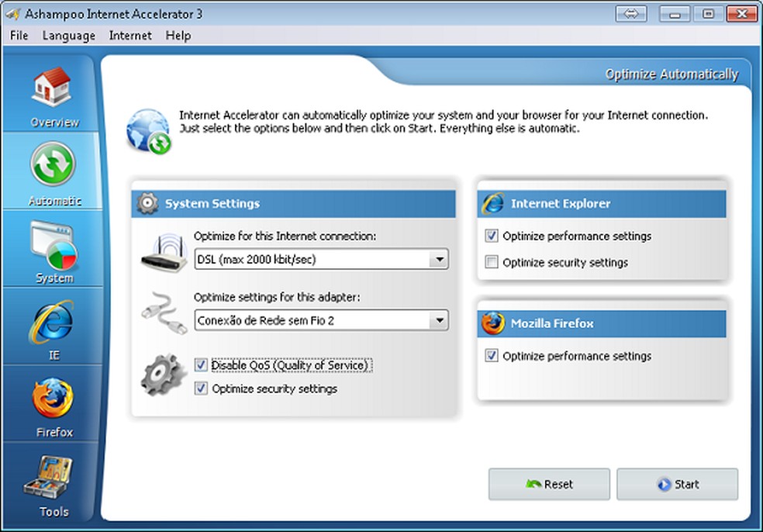The width and height of the screenshot is (763, 532).
Task: Select the Automatic green arrows icon
Action: 53,164
